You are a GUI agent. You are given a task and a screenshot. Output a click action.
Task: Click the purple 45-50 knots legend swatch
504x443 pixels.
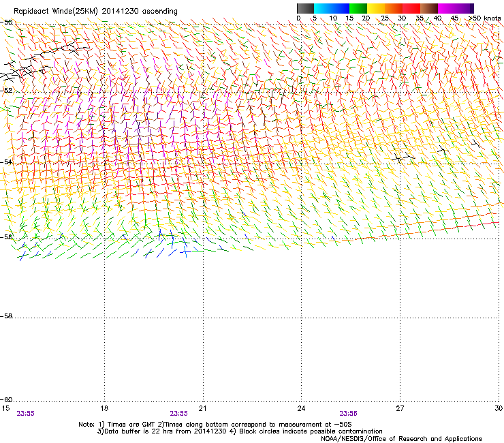point(464,8)
